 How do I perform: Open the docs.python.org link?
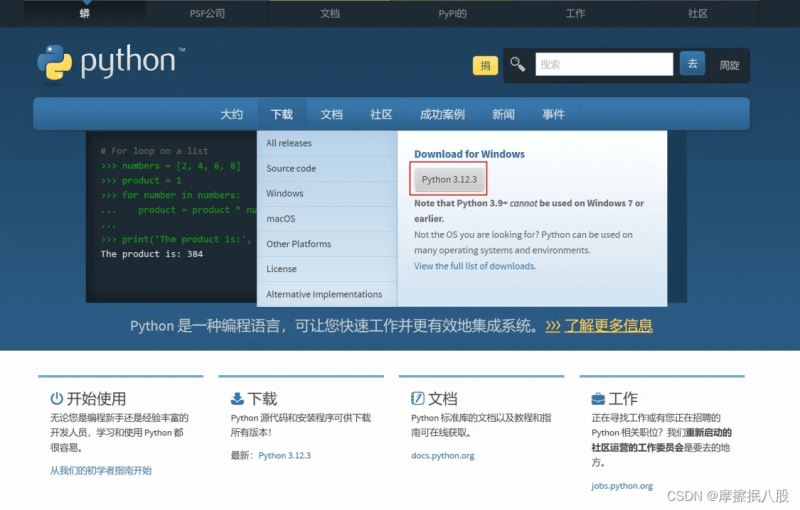[x=443, y=455]
